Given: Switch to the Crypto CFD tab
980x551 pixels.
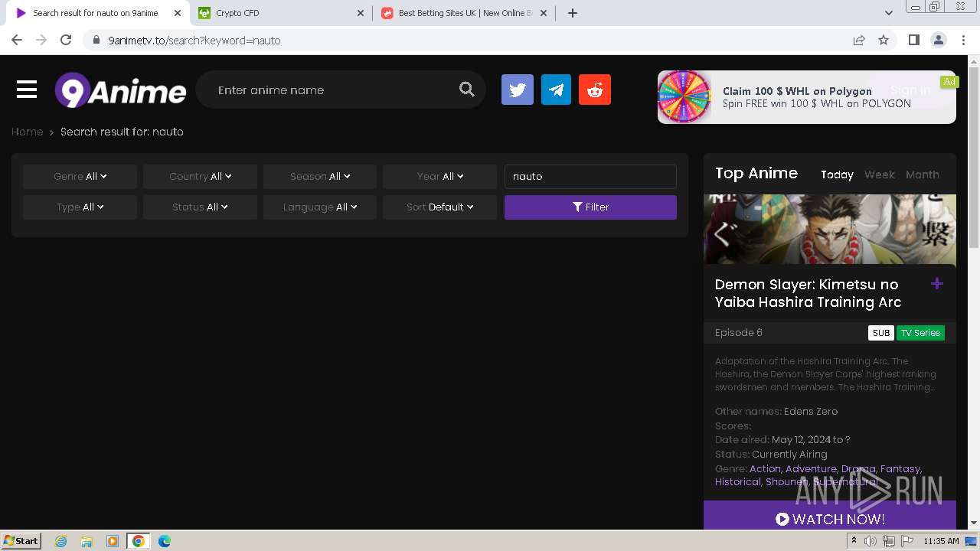Looking at the screenshot, I should (x=282, y=13).
